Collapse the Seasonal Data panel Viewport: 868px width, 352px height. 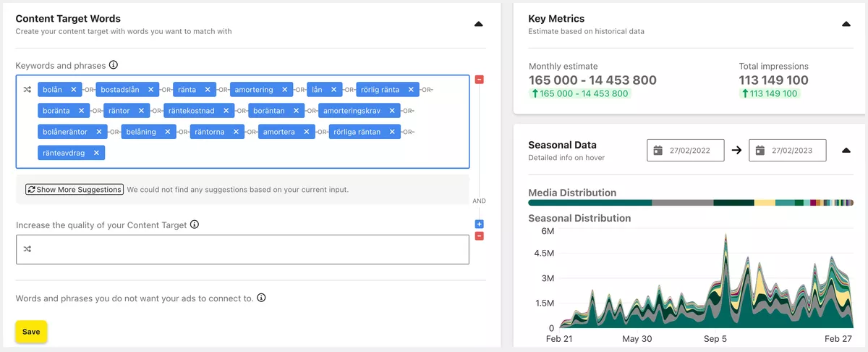tap(846, 151)
